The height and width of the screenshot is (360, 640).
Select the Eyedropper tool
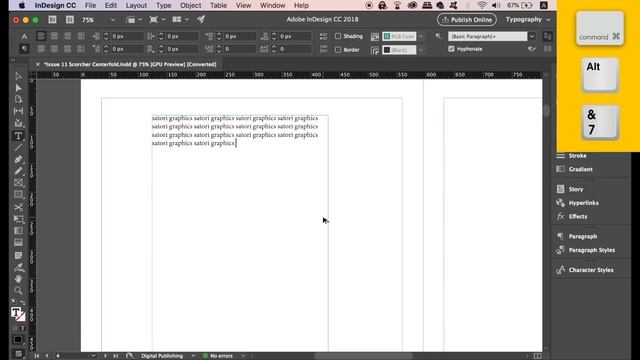(18, 267)
